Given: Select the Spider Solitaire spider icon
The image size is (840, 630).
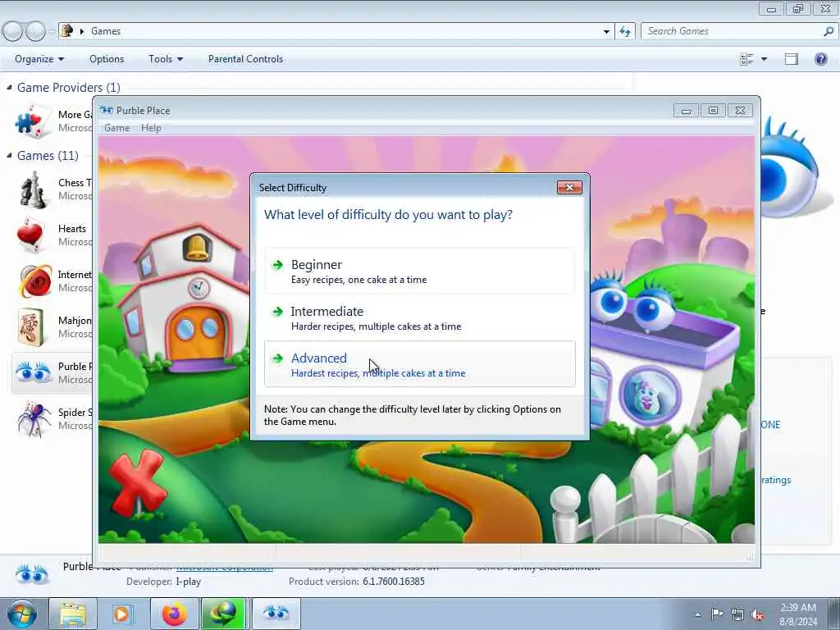Looking at the screenshot, I should [34, 418].
